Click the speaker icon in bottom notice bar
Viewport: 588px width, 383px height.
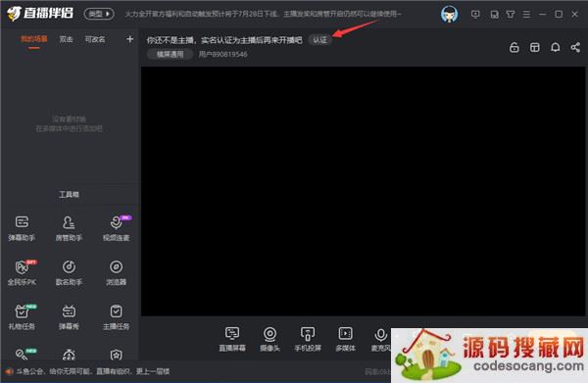(x=9, y=371)
